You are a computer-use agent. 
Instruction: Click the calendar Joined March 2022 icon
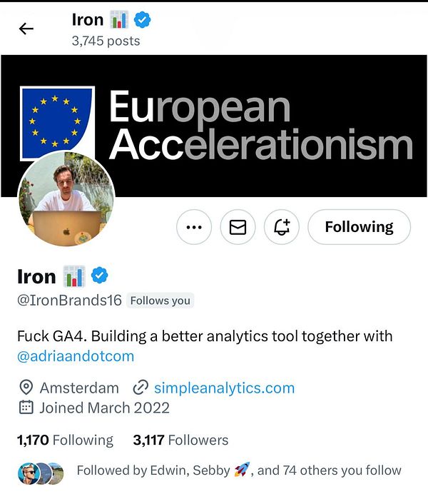point(26,408)
